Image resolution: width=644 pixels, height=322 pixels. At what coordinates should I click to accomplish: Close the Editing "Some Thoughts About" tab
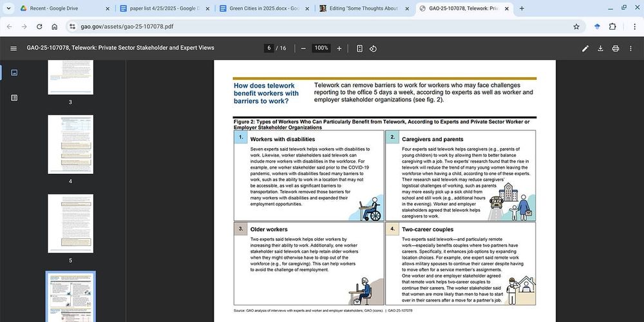[407, 8]
